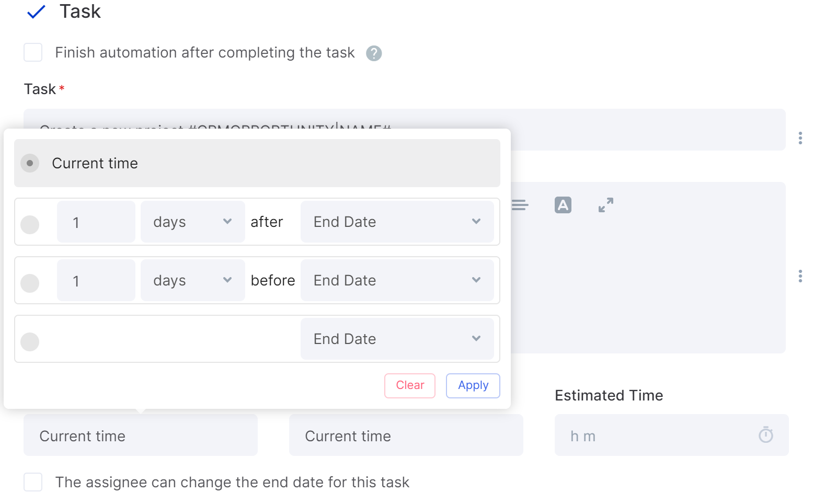The width and height of the screenshot is (825, 504).
Task: Select the 'days after End Date' radio option
Action: pos(30,225)
